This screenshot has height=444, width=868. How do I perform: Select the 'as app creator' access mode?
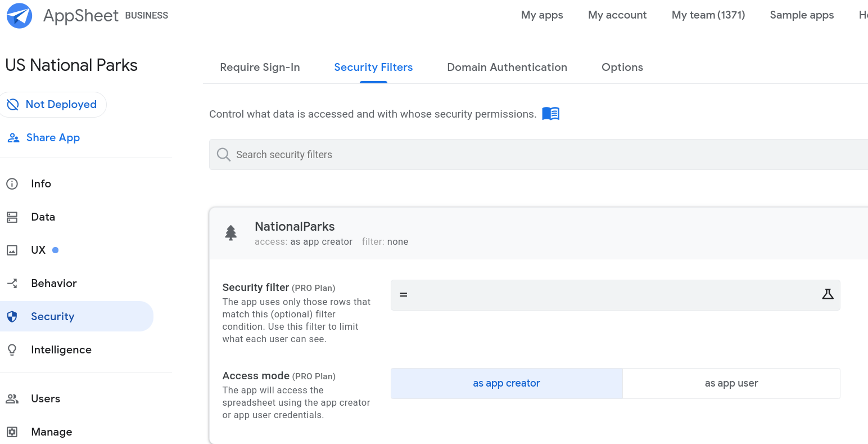pos(506,383)
